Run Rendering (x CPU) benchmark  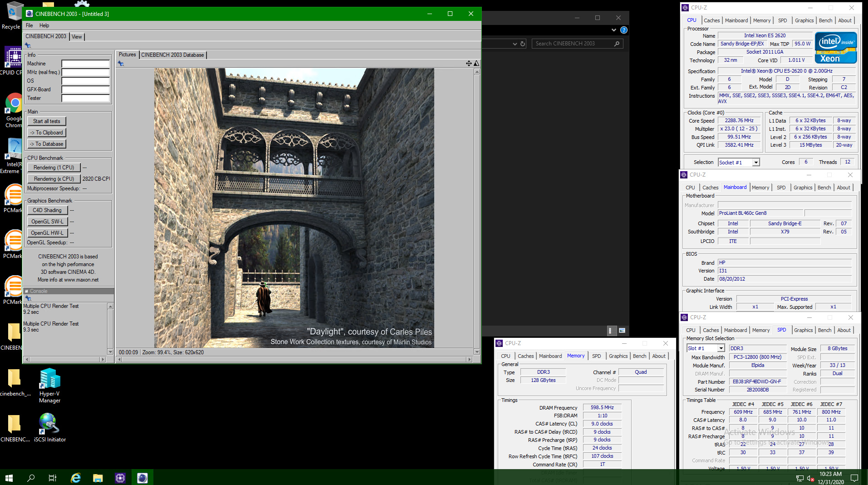tap(54, 179)
